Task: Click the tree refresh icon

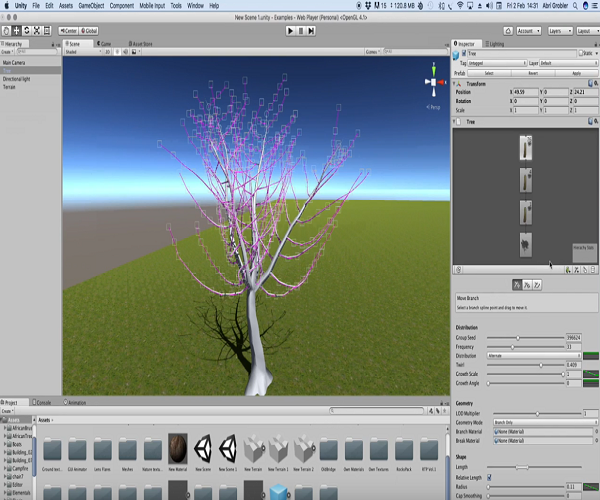Action: pos(458,270)
